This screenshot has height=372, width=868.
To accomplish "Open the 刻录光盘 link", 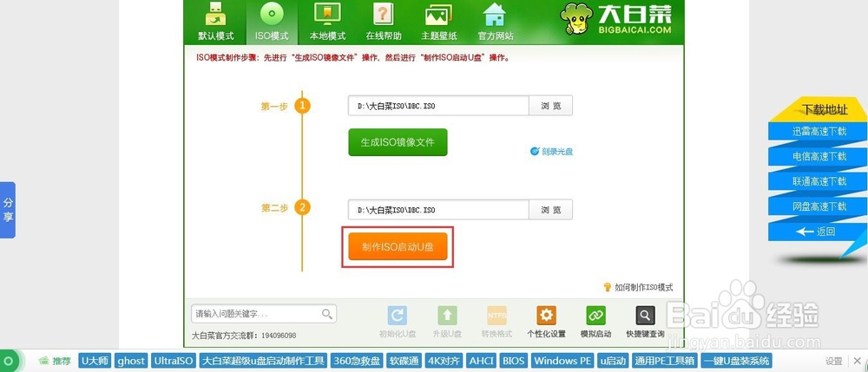I will coord(551,151).
